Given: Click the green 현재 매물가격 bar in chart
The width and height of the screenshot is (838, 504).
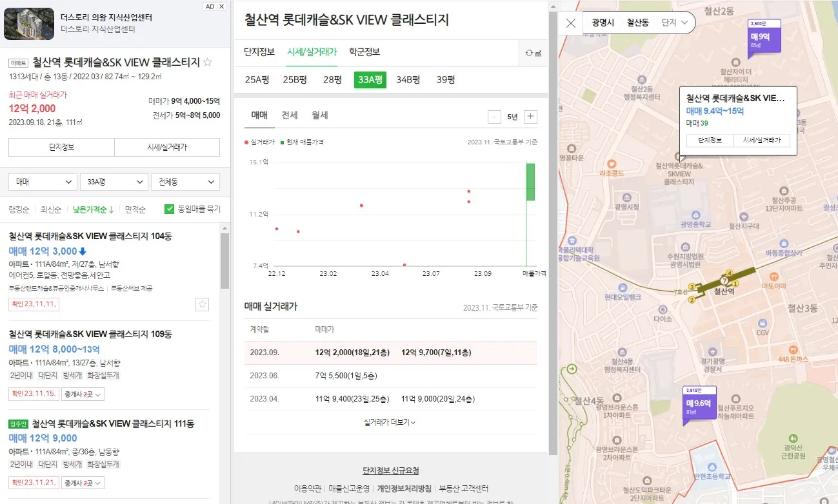Looking at the screenshot, I should pos(530,182).
